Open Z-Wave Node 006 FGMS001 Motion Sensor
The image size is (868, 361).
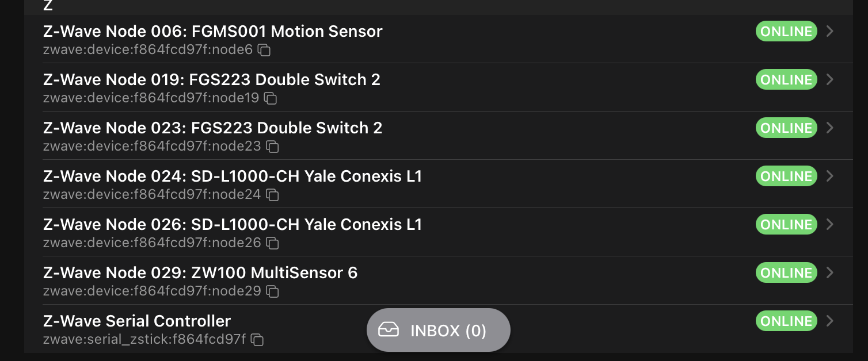(x=212, y=31)
